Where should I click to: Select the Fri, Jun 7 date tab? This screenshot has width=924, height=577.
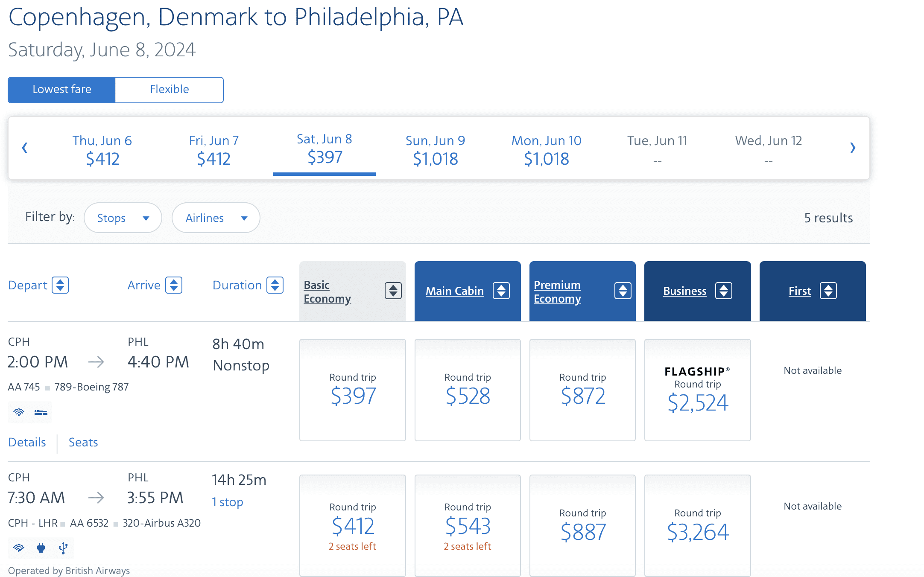click(x=213, y=149)
